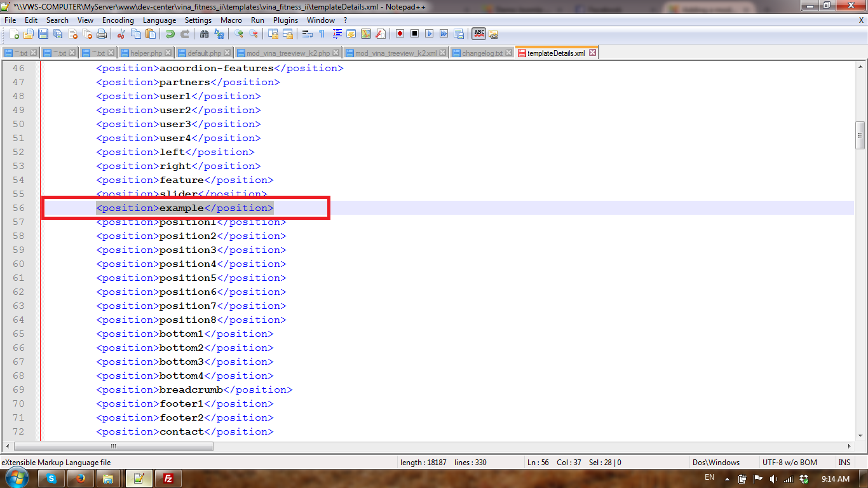Click the vertical scrollbar thumb
The image size is (868, 488).
tap(860, 135)
